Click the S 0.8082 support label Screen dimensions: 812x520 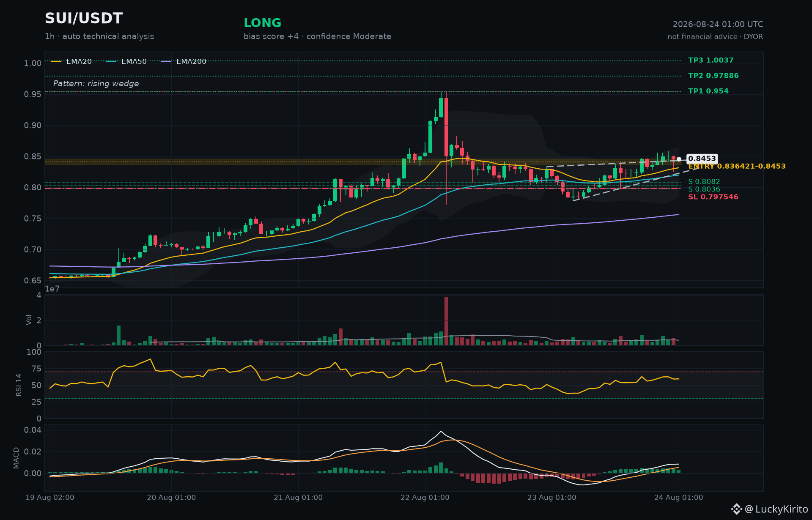(x=704, y=182)
